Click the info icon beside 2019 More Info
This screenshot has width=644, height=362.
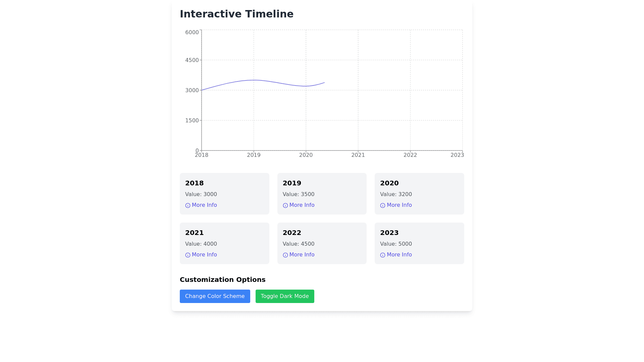285,205
